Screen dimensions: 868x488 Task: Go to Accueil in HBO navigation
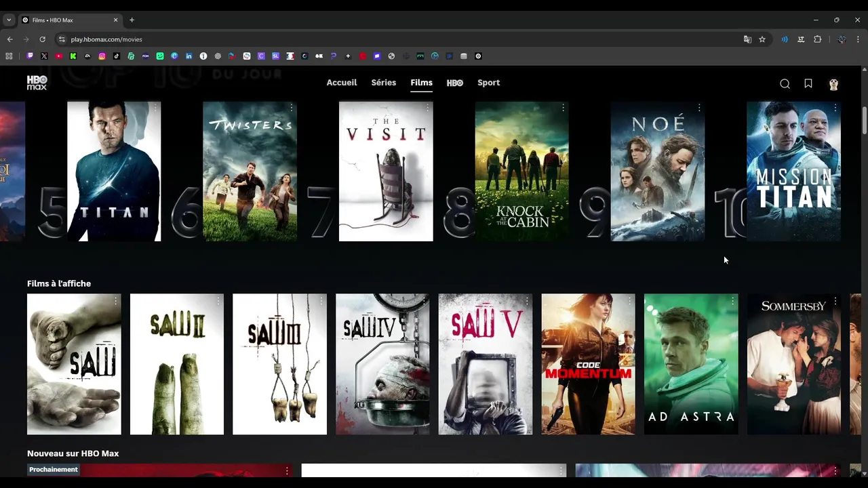click(342, 83)
